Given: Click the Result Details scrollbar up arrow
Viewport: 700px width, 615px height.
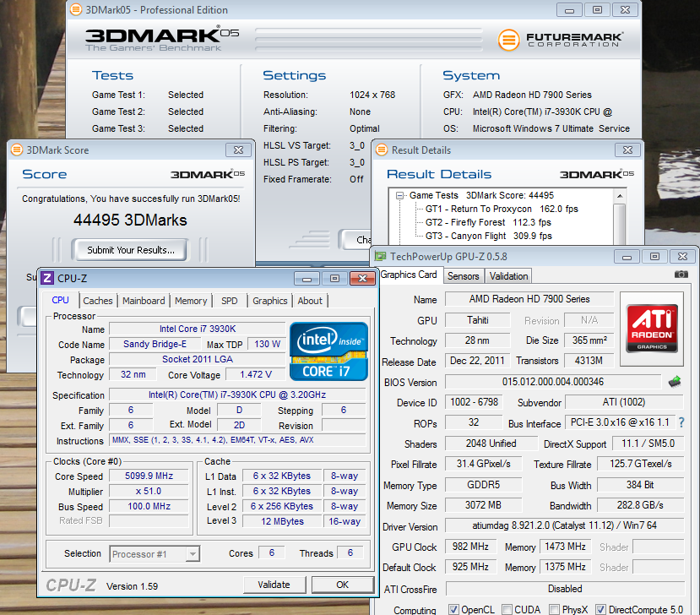Looking at the screenshot, I should pos(620,196).
